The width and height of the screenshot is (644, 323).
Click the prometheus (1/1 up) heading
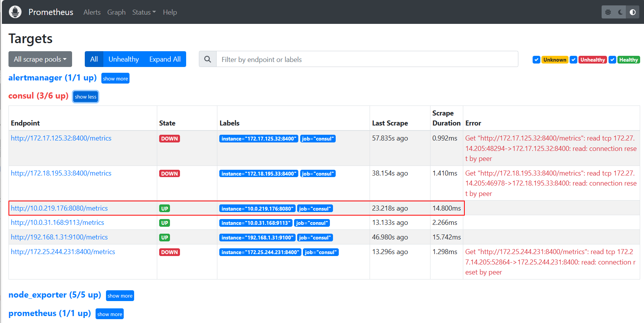click(50, 313)
